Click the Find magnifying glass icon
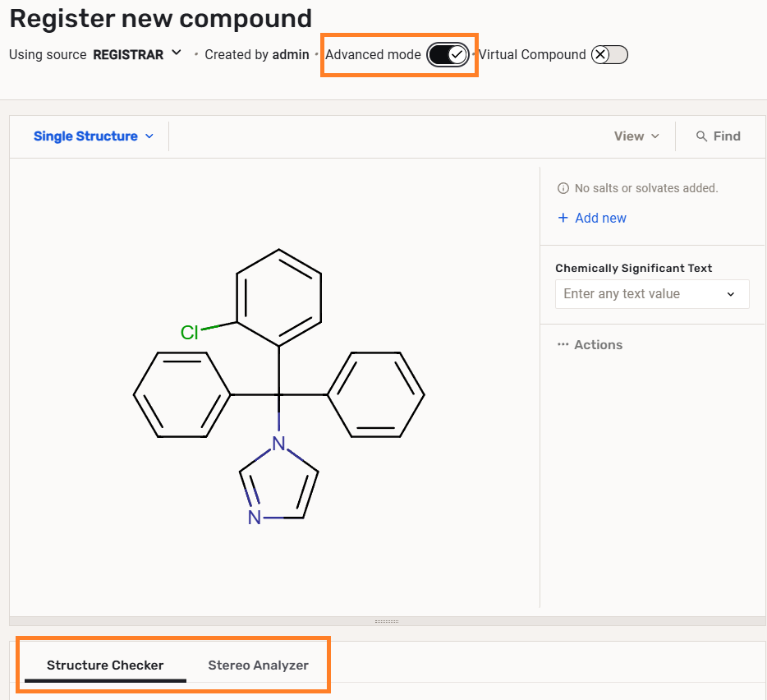Screen dimensions: 767x700 coord(701,136)
